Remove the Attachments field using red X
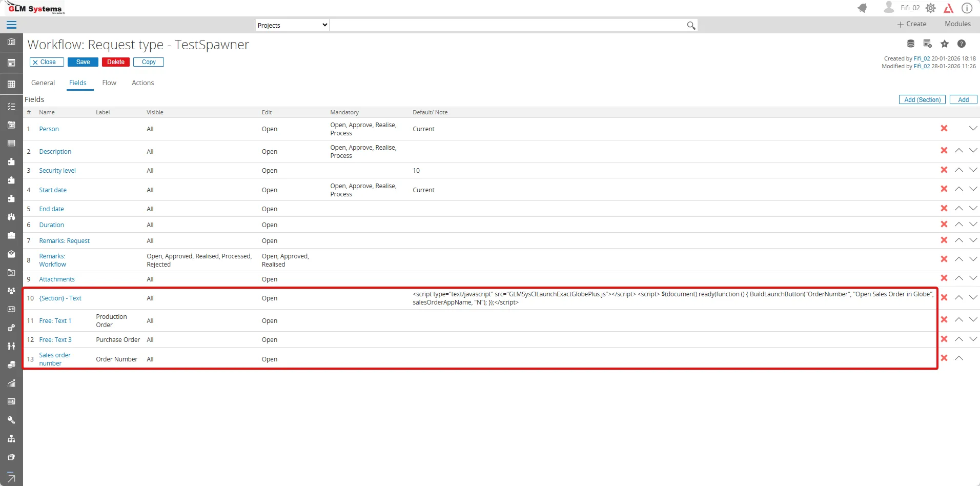The height and width of the screenshot is (486, 980). pos(944,278)
